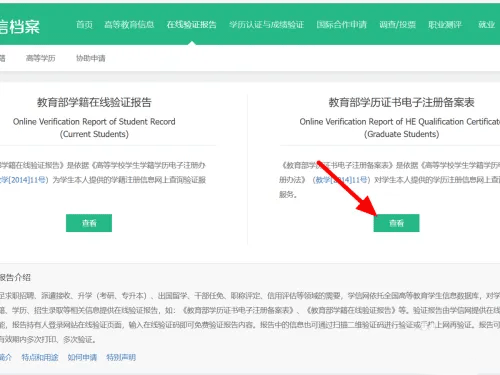
Task: Go to 职业测评 in the navigation
Action: (445, 25)
